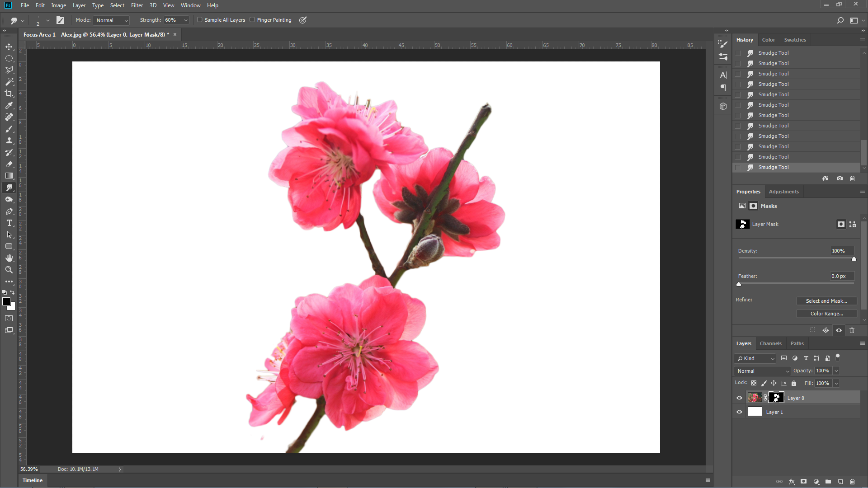Open the Filter menu
The image size is (868, 488).
(137, 5)
